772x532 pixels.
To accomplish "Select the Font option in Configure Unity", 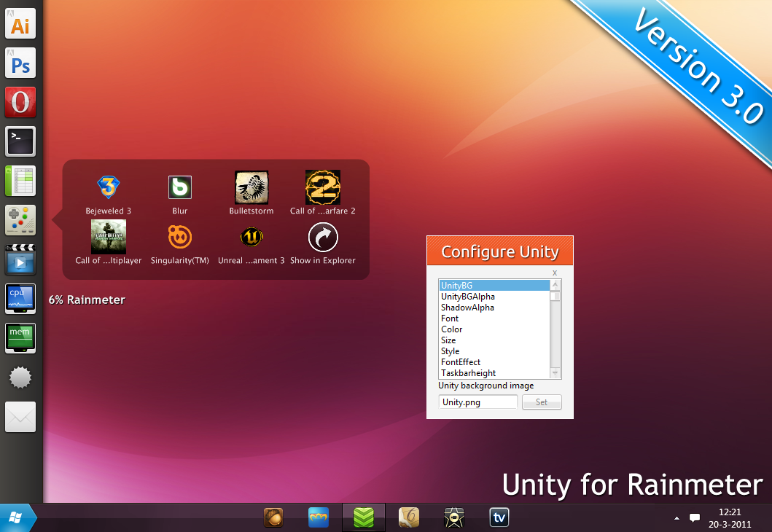I will pyautogui.click(x=450, y=318).
